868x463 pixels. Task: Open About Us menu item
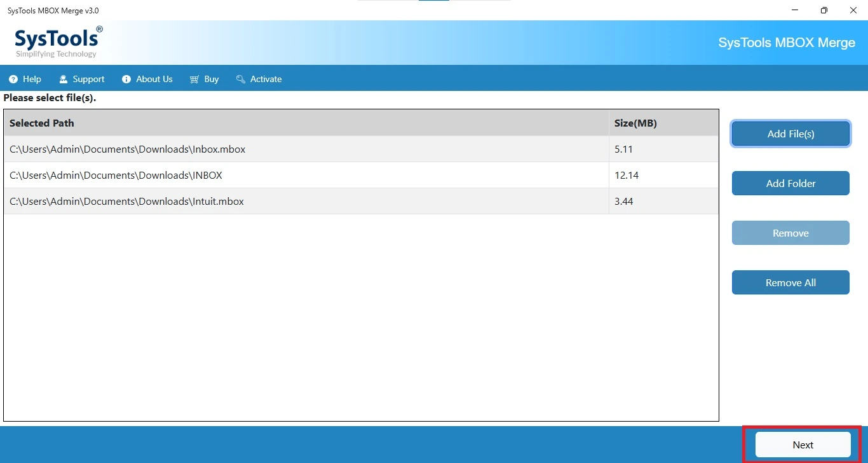tap(147, 79)
